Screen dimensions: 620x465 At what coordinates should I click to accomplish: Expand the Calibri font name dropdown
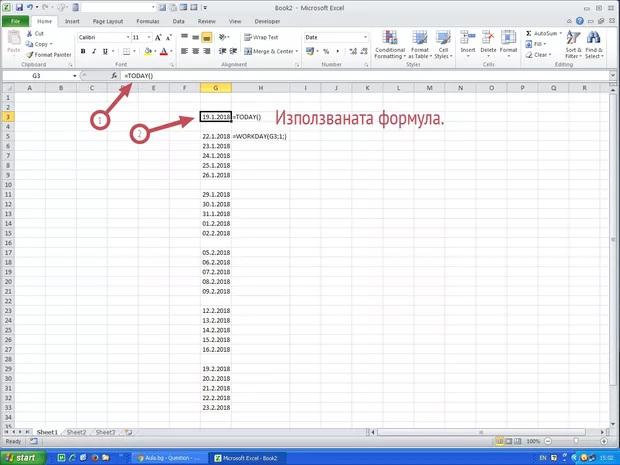point(126,37)
